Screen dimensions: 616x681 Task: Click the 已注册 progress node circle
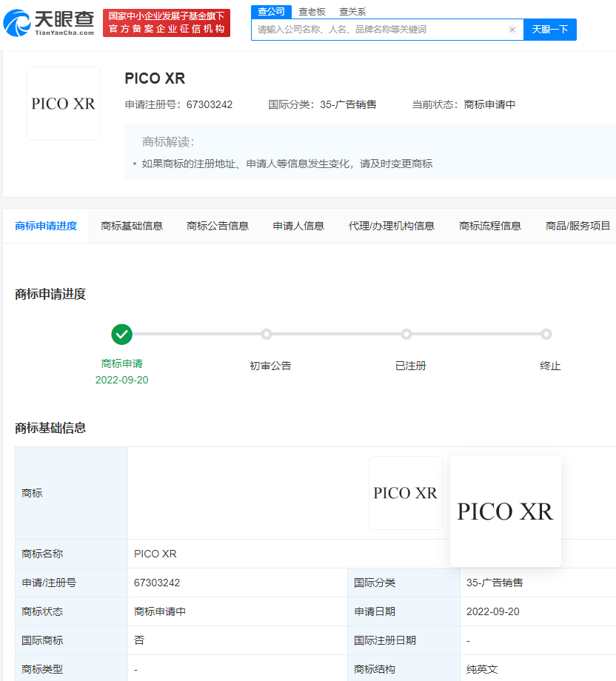click(407, 334)
